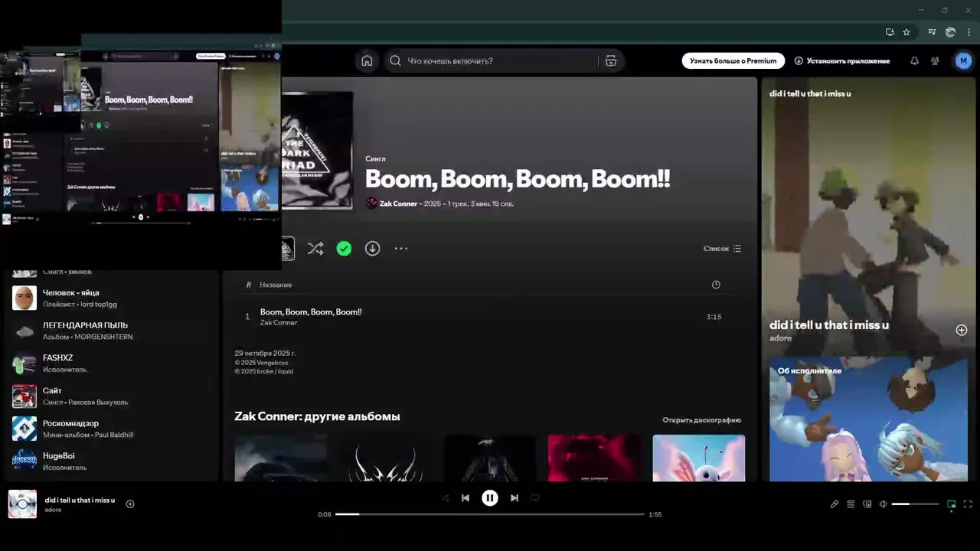
Task: Open adore link in right panel
Action: coord(780,338)
